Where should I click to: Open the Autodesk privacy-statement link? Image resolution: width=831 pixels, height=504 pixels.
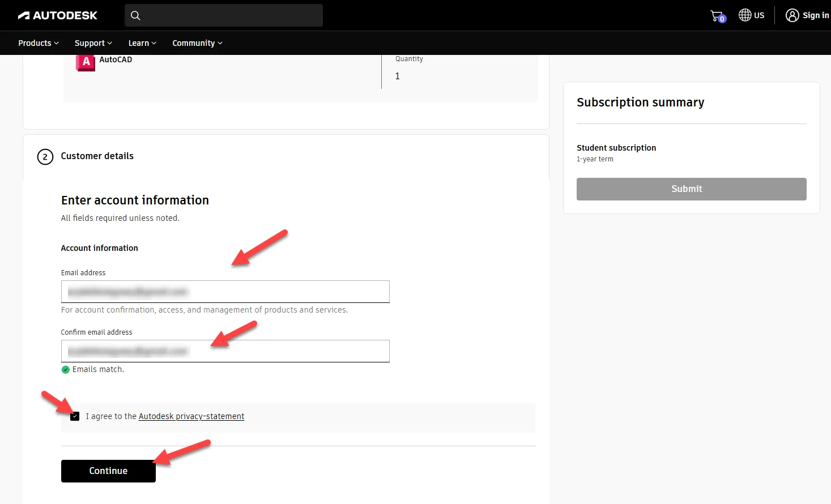click(x=191, y=416)
